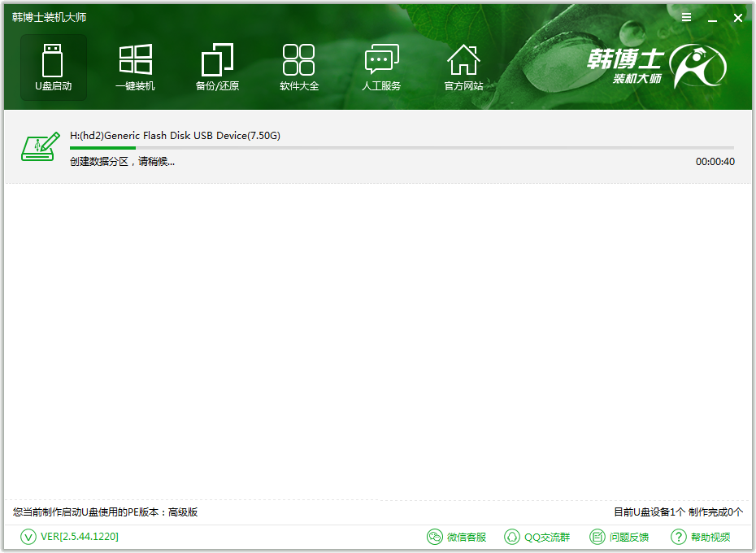
Task: Click the feedback 问题反馈 icon
Action: [x=597, y=537]
